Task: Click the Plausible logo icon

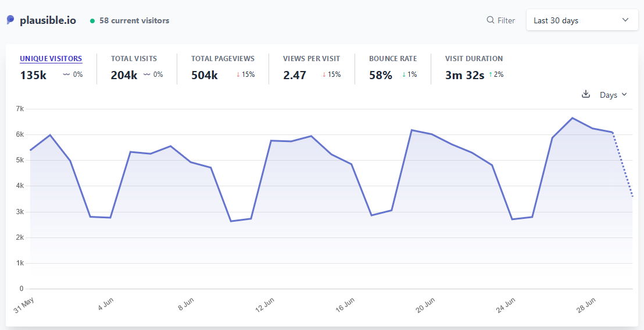Action: pyautogui.click(x=10, y=20)
